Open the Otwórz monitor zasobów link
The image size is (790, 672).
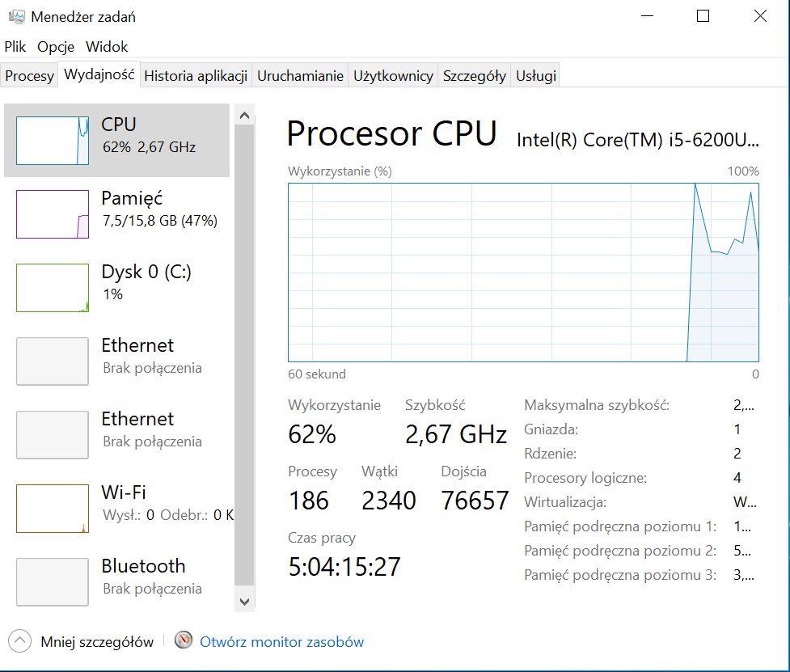click(x=281, y=642)
